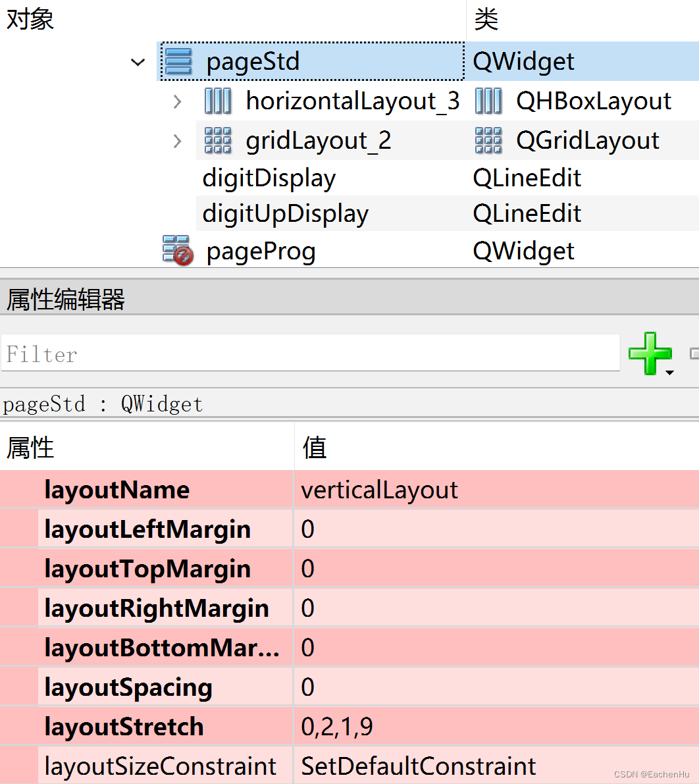
Task: Select the layoutName property row
Action: [x=116, y=489]
